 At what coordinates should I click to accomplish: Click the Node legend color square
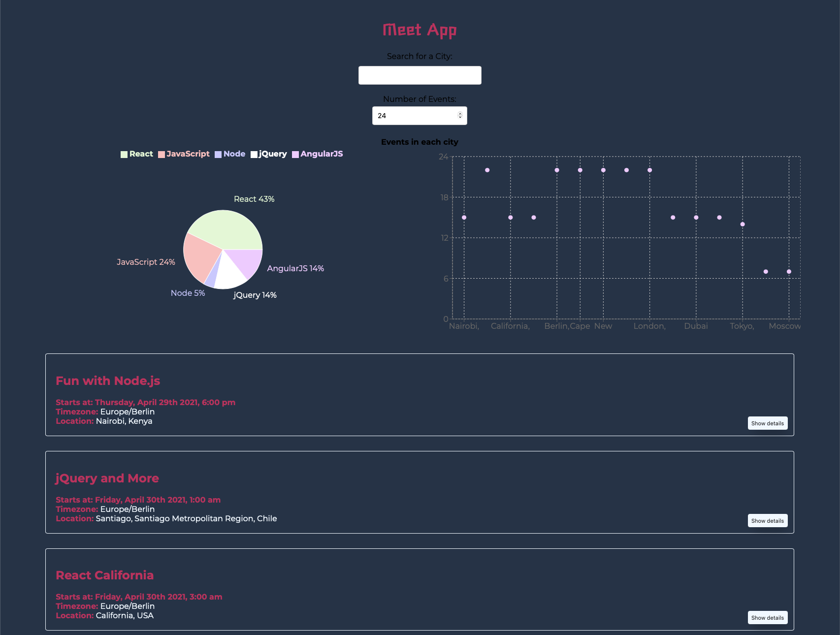pos(218,155)
